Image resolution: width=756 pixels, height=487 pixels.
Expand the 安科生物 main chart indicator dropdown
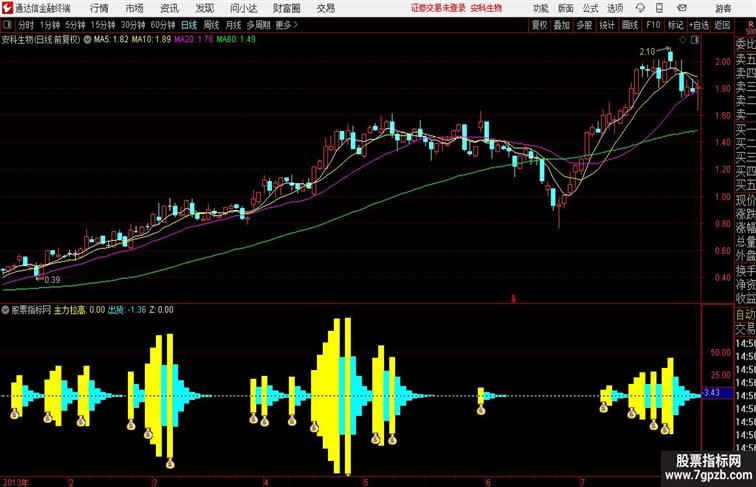(x=87, y=40)
